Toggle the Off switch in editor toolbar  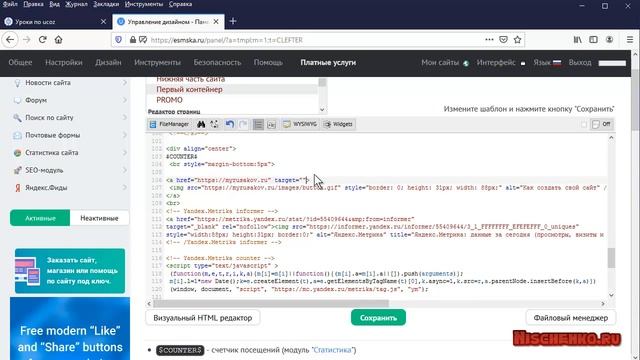click(602, 124)
